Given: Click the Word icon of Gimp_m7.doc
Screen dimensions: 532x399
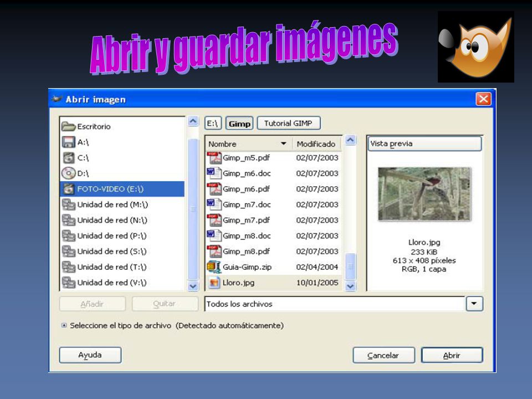Looking at the screenshot, I should tap(214, 204).
